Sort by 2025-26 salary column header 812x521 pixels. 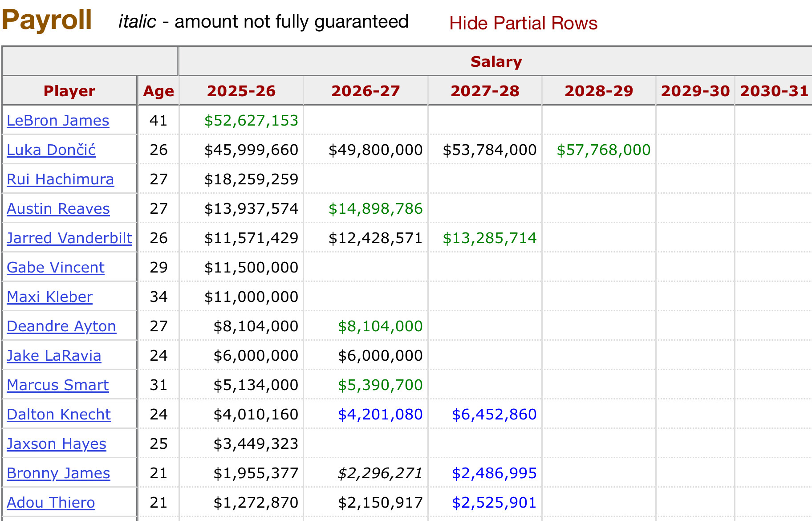click(241, 91)
